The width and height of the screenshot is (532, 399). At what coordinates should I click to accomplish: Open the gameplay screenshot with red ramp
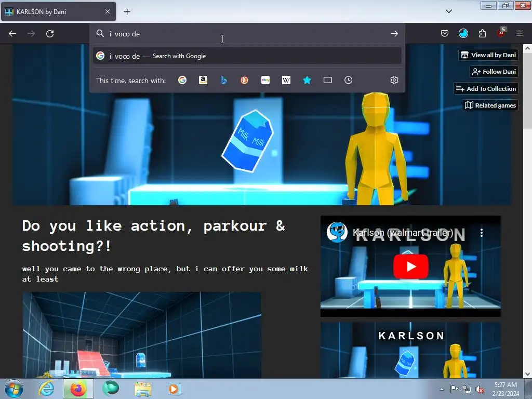pos(142,335)
